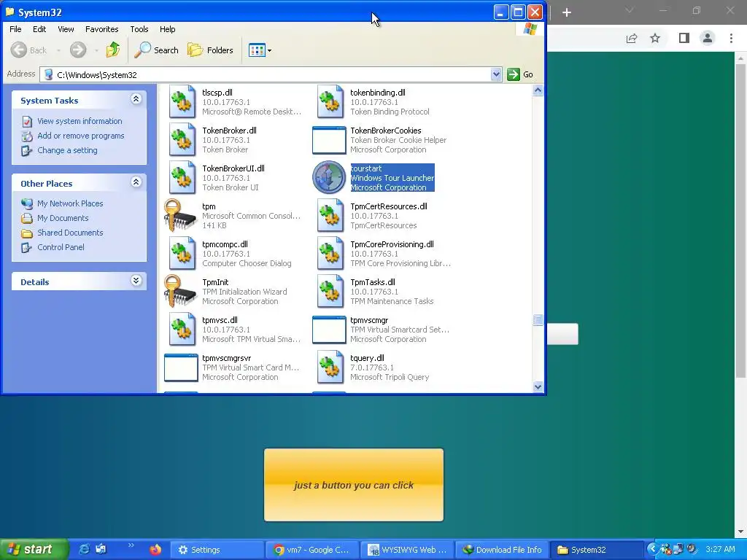Open the Back history dropdown arrow
Screen dimensions: 747x560
[58, 50]
